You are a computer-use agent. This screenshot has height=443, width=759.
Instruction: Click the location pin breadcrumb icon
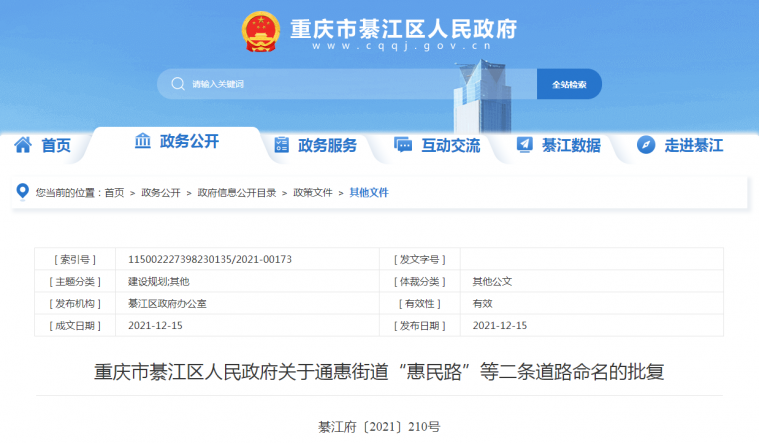24,192
